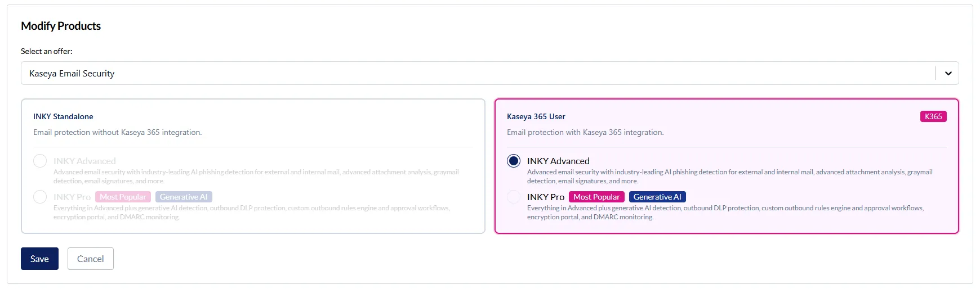
Task: Click the INKY Standalone card title
Action: click(x=63, y=116)
